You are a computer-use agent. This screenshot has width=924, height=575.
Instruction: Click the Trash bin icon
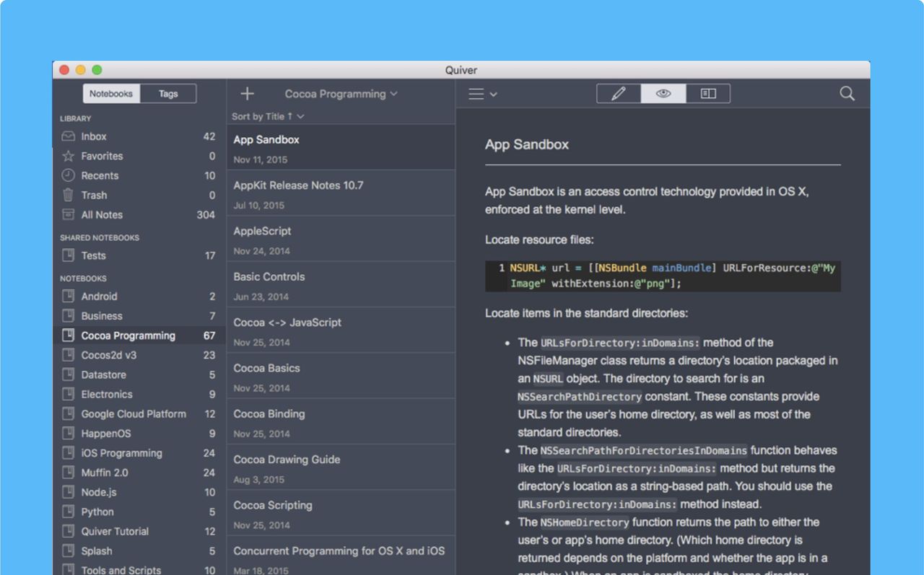68,195
